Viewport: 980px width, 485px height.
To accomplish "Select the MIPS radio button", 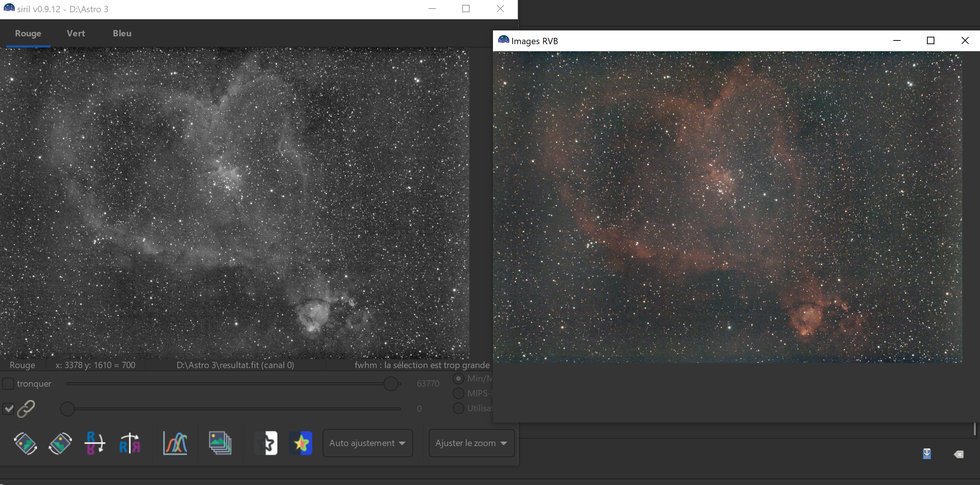I will click(458, 393).
